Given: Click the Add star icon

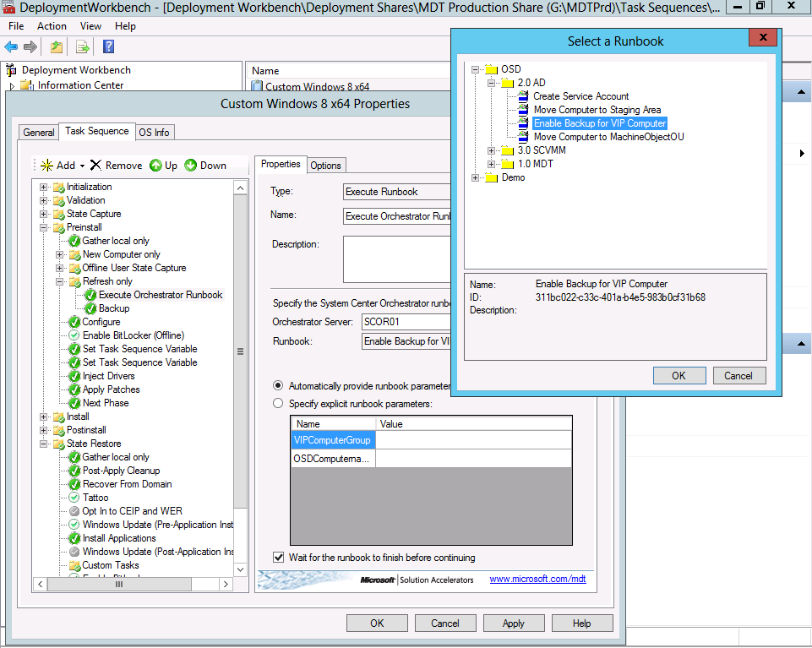Looking at the screenshot, I should click(46, 166).
